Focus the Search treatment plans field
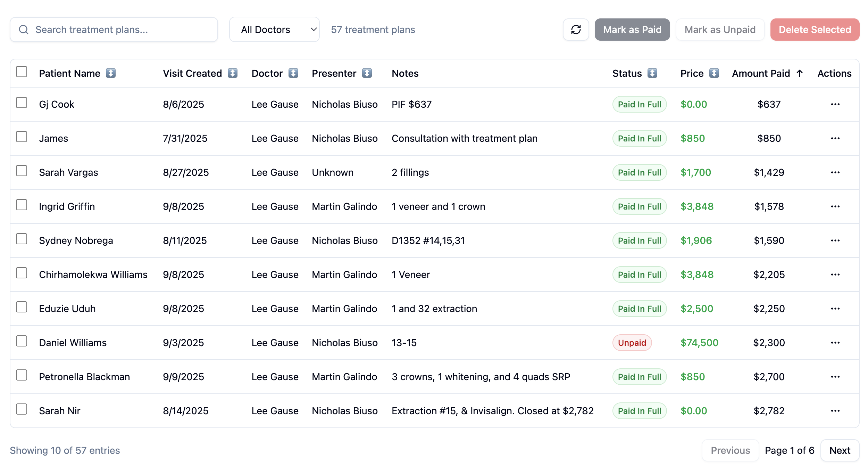Viewport: 868px width, 474px height. 122,30
